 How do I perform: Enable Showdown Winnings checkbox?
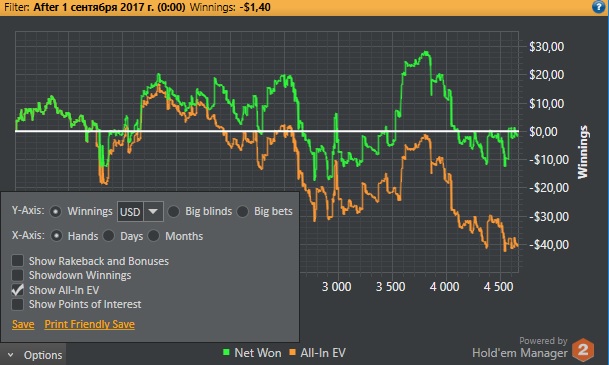(x=17, y=275)
